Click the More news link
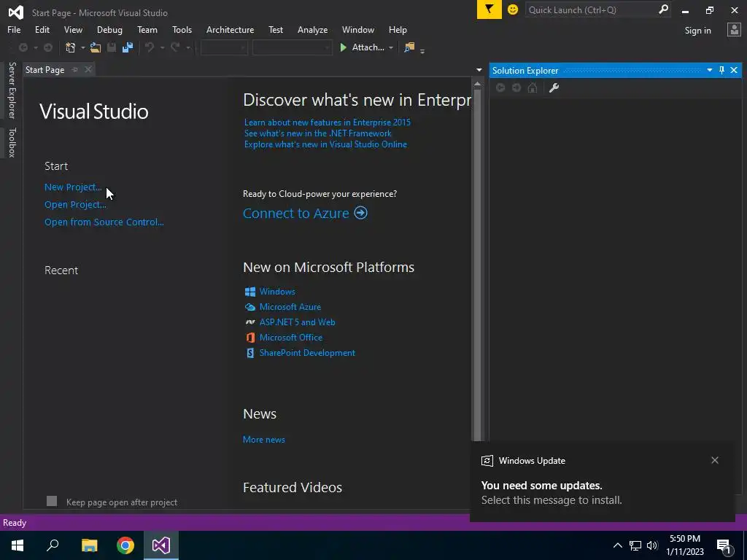Viewport: 747px width, 560px height. point(264,440)
